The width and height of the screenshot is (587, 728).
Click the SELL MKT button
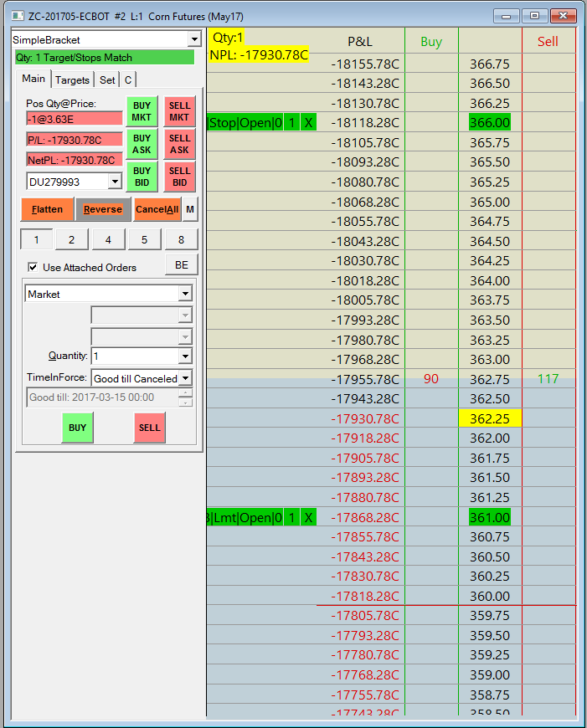click(x=179, y=111)
